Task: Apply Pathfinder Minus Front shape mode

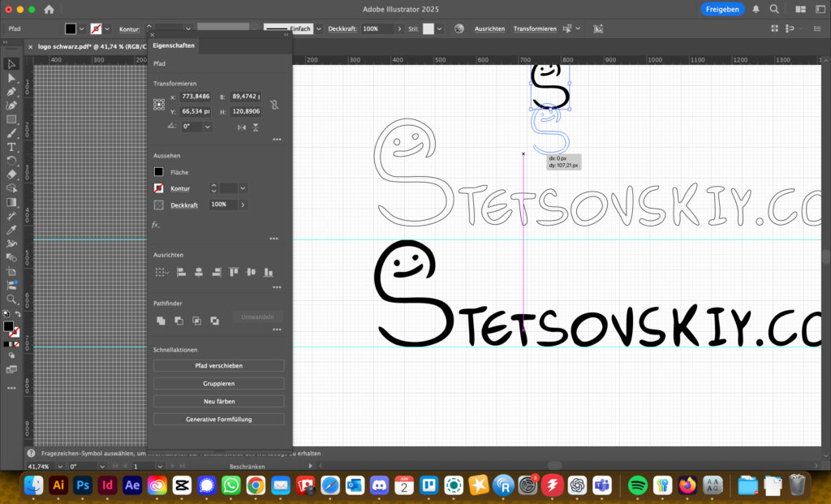Action: point(179,321)
